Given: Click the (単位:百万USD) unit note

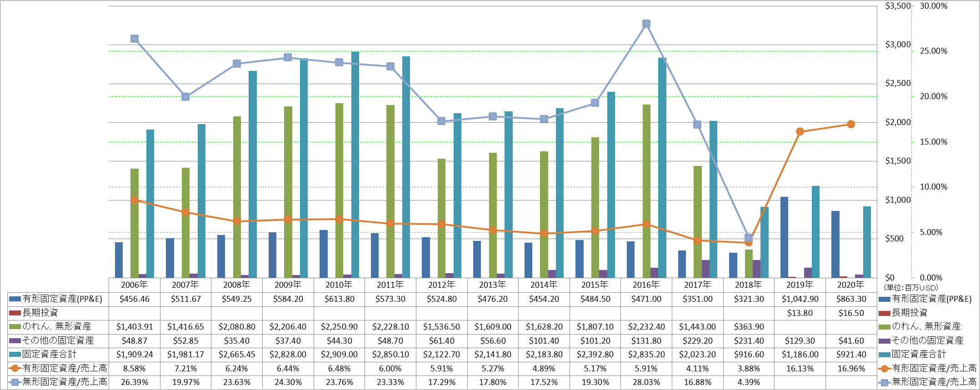Looking at the screenshot, I should point(911,288).
